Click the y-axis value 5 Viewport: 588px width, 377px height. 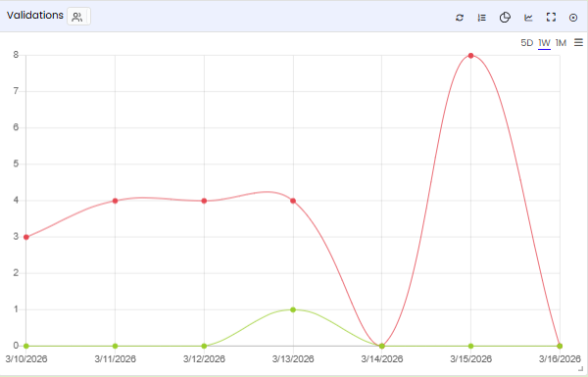(16, 164)
